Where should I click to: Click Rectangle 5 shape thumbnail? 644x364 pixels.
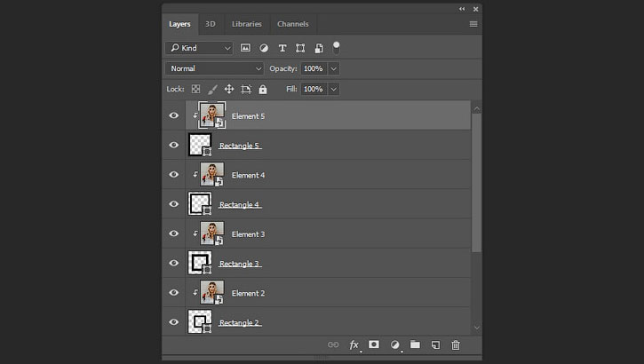pos(200,145)
